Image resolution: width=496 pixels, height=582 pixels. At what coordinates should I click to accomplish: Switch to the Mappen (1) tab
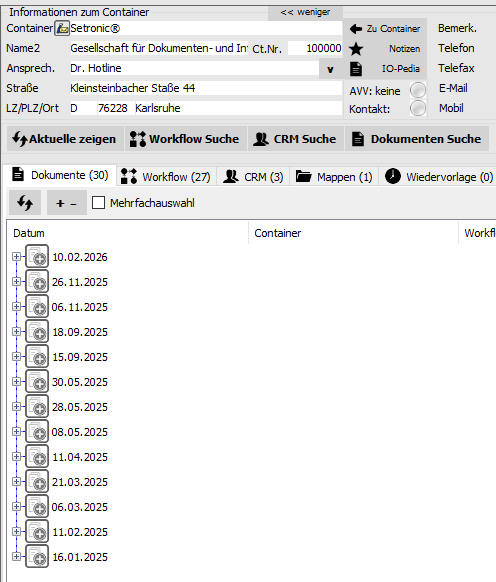[334, 177]
